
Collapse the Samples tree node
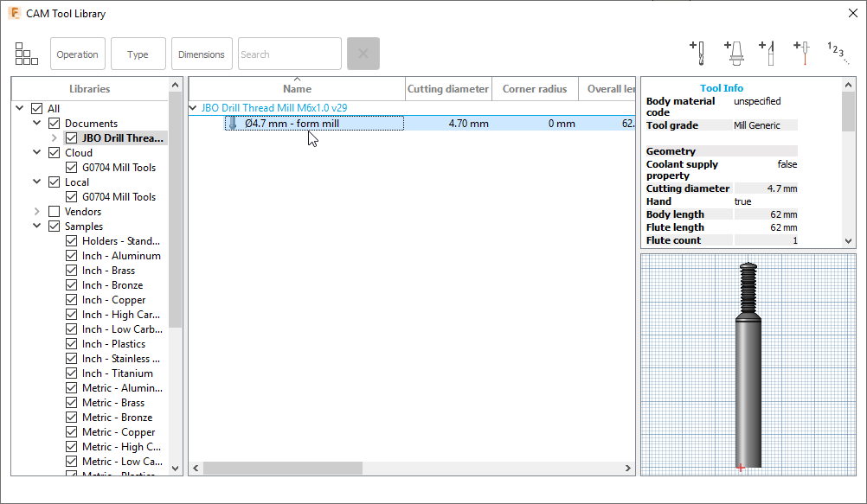[35, 226]
